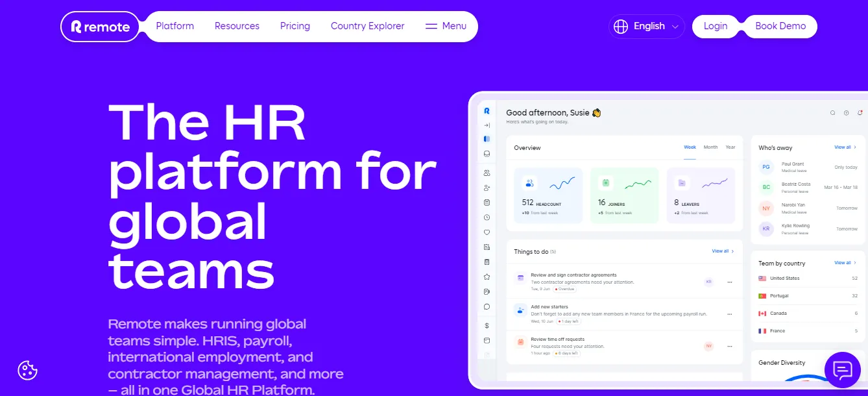Open options for Add new starters task
Viewport: 868px width, 396px height.
point(730,314)
